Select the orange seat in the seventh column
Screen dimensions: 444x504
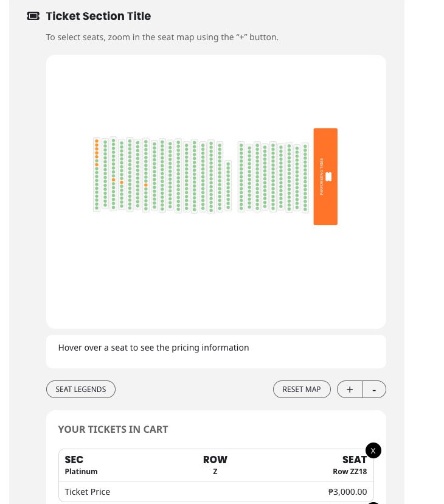[x=146, y=185]
